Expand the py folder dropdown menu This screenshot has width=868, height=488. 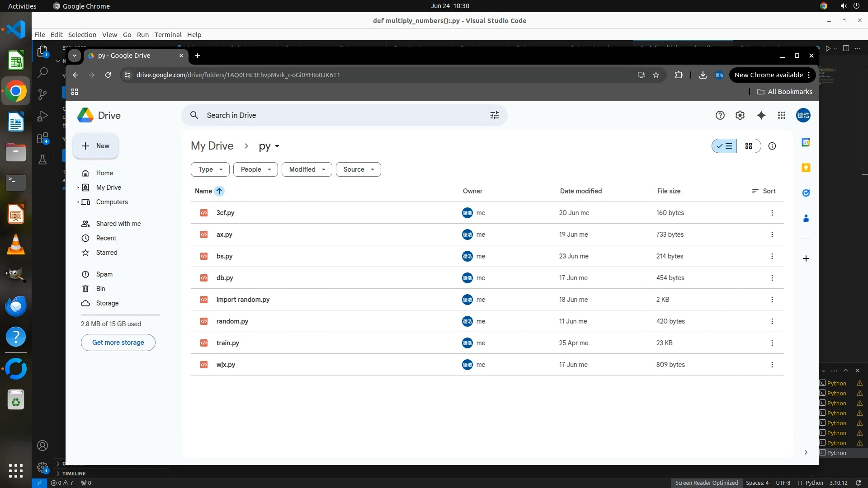[269, 146]
